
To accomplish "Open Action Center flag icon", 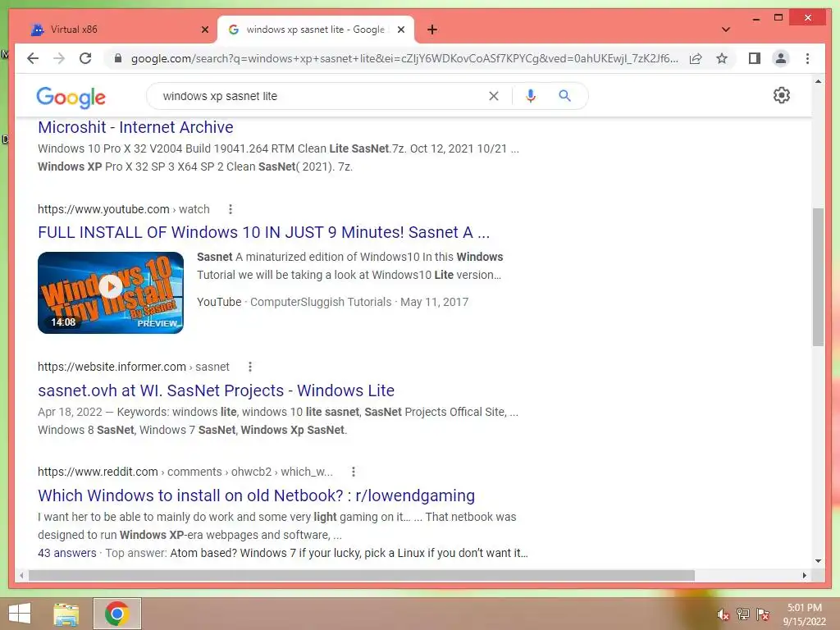I will tap(763, 614).
